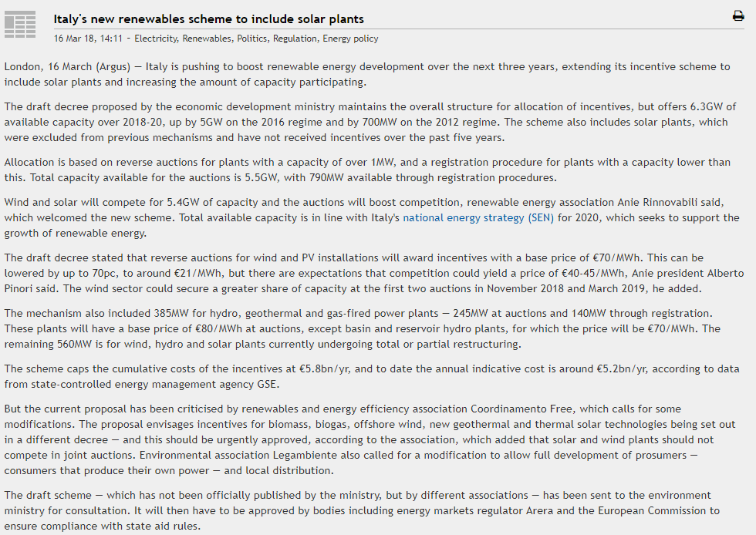Open the Renewables category tag

coord(208,39)
